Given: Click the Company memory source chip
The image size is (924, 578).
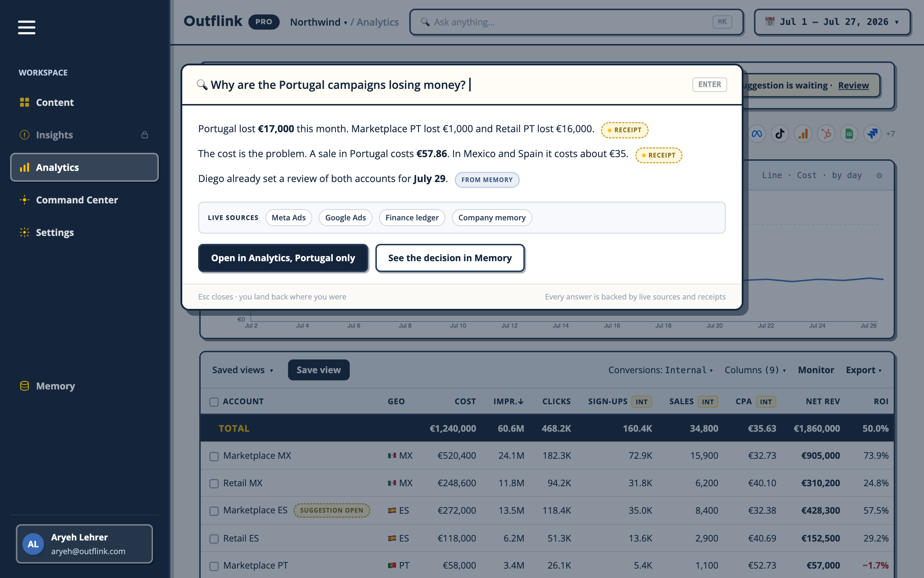Looking at the screenshot, I should [492, 217].
